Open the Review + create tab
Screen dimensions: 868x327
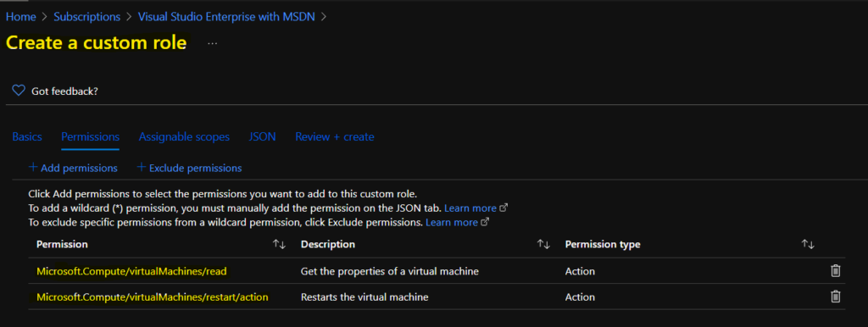click(x=334, y=136)
